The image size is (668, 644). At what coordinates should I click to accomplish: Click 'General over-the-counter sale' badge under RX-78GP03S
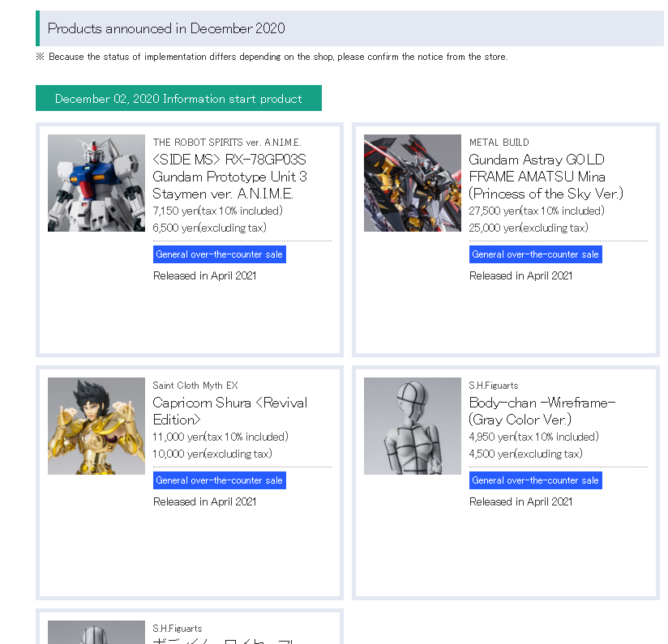point(220,254)
